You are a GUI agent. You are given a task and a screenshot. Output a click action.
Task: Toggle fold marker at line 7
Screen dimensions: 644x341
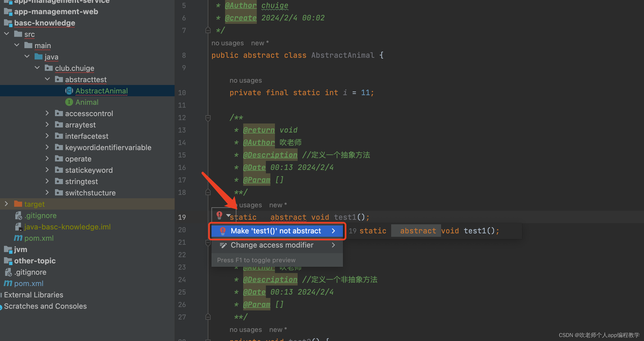[x=208, y=30]
